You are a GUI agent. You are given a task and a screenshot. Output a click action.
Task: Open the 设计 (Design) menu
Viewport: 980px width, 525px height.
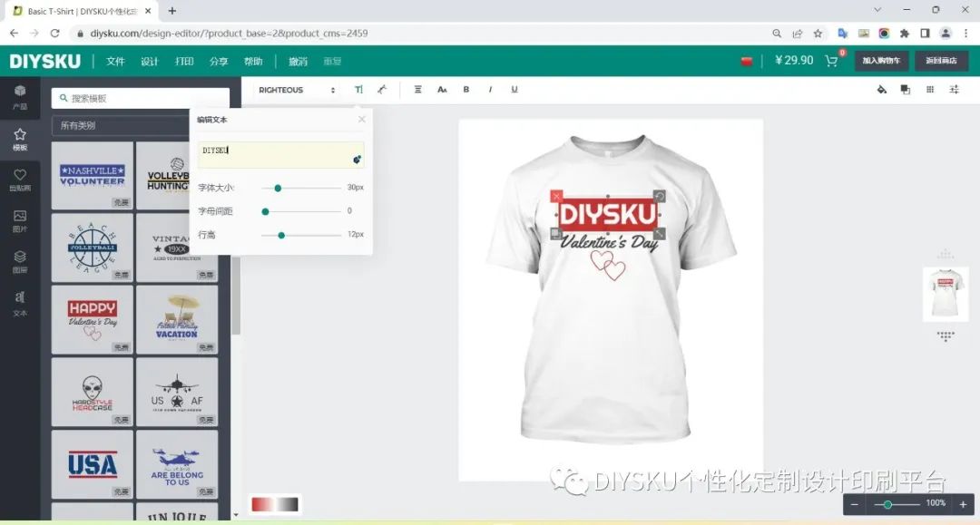[x=150, y=61]
